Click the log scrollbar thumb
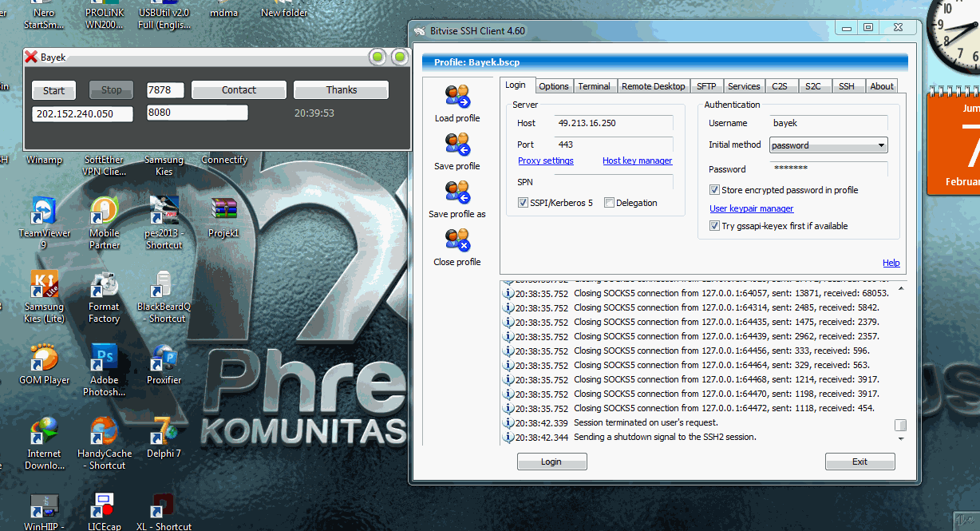980x531 pixels. pyautogui.click(x=900, y=425)
